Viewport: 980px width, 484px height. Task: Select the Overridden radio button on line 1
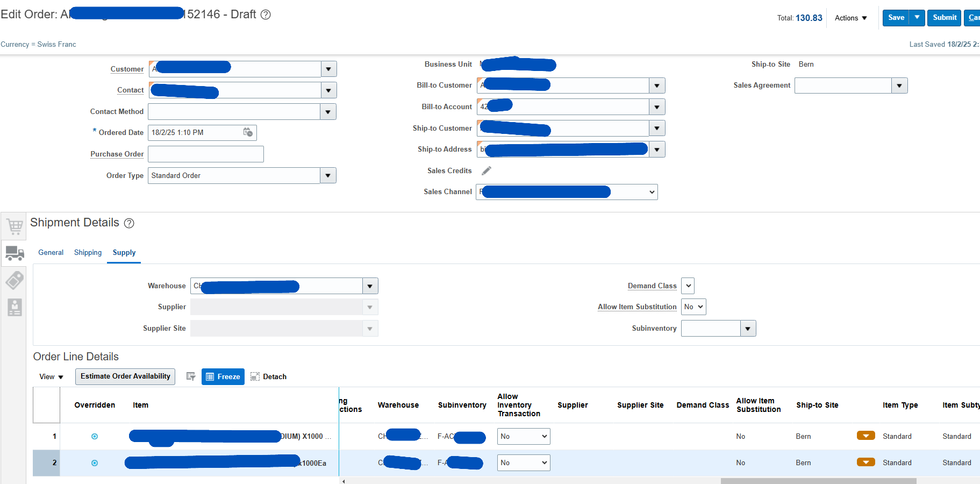(x=95, y=436)
